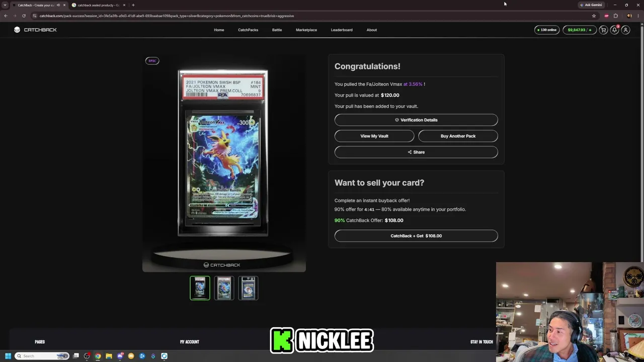This screenshot has height=362, width=644.
Task: Open the Chrome extensions puzzle icon
Action: point(615,16)
